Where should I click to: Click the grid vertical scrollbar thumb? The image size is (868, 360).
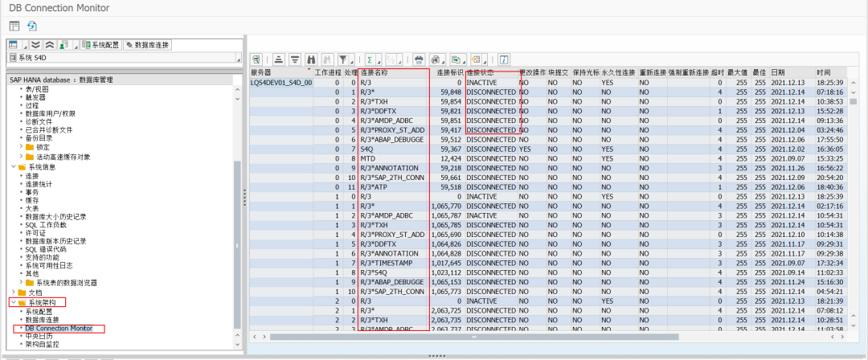(x=853, y=101)
